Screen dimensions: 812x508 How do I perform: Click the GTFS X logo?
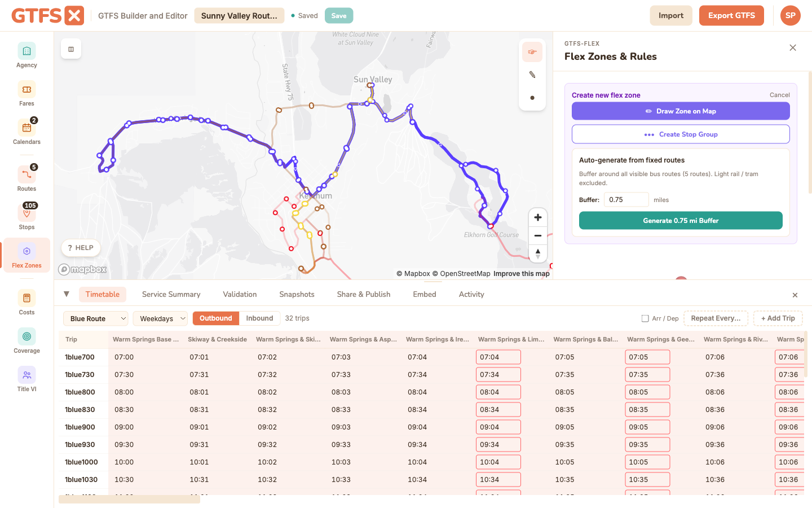click(x=48, y=15)
